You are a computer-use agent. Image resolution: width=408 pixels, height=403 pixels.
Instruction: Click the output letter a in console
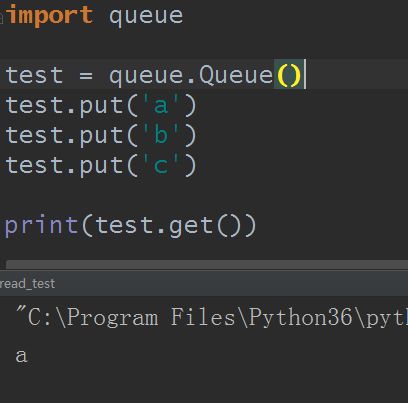pyautogui.click(x=21, y=356)
